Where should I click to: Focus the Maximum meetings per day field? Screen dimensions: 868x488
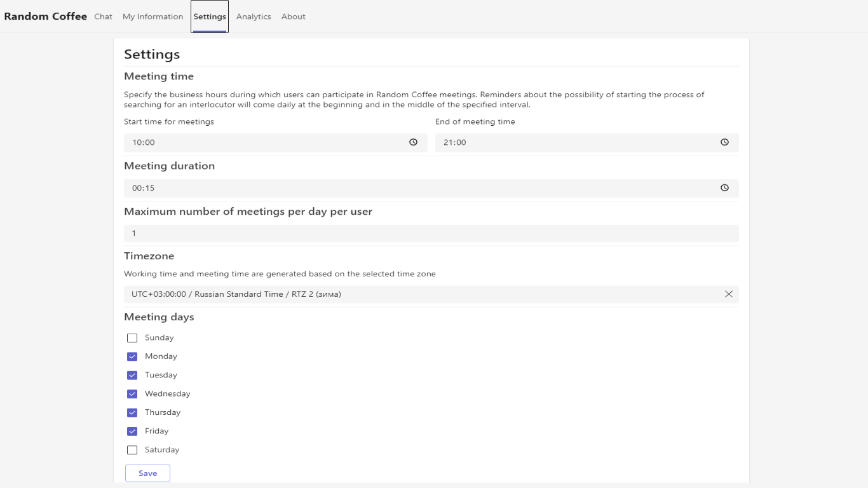pos(431,233)
